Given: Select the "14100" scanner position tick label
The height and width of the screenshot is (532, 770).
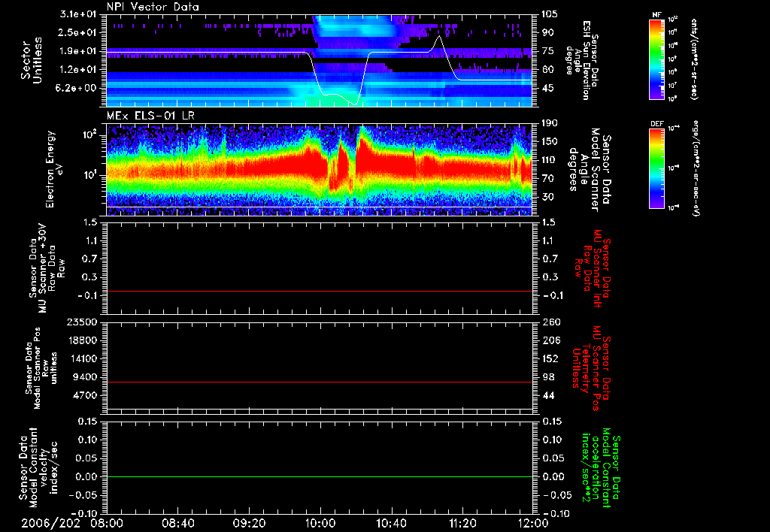Looking at the screenshot, I should (83, 358).
